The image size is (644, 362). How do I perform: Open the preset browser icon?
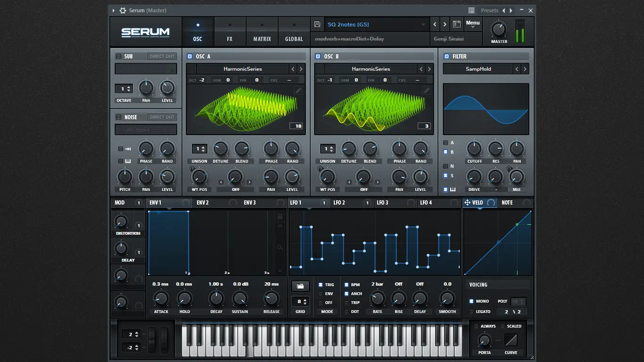pyautogui.click(x=456, y=25)
